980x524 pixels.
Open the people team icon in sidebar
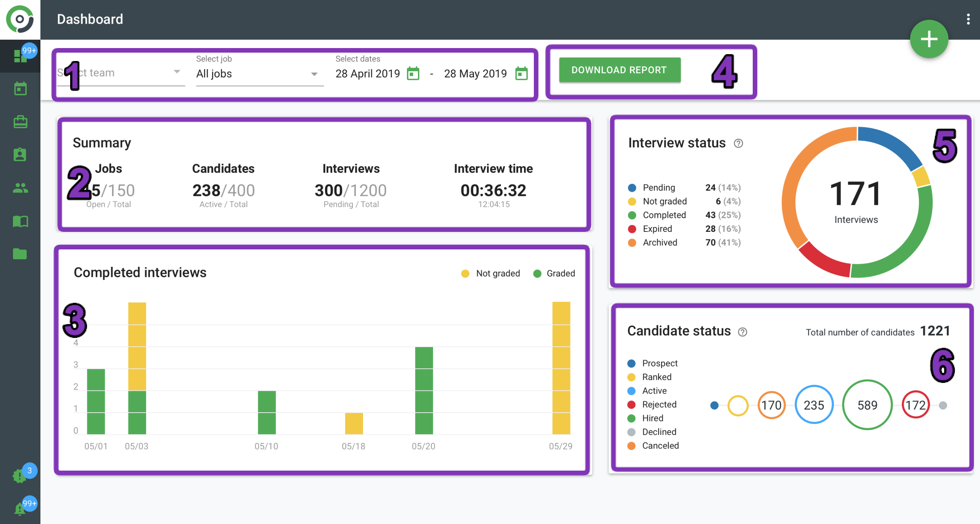pyautogui.click(x=20, y=188)
